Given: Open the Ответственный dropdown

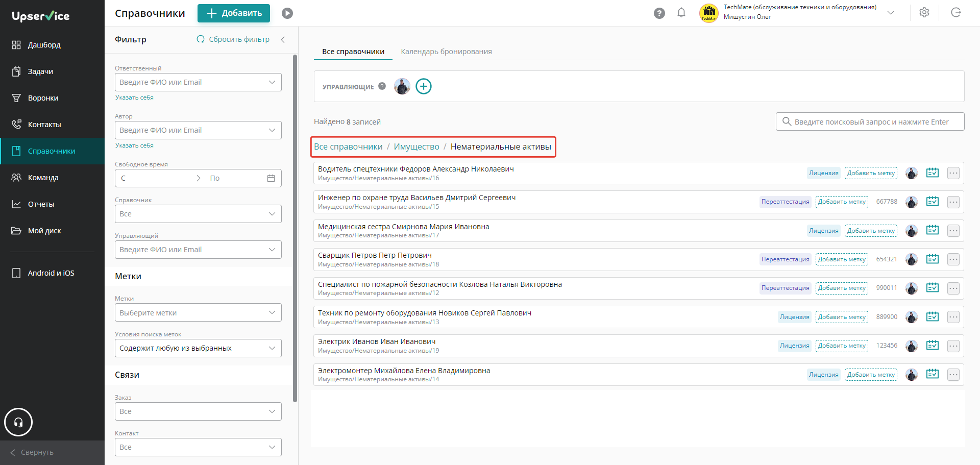Looking at the screenshot, I should pyautogui.click(x=198, y=82).
